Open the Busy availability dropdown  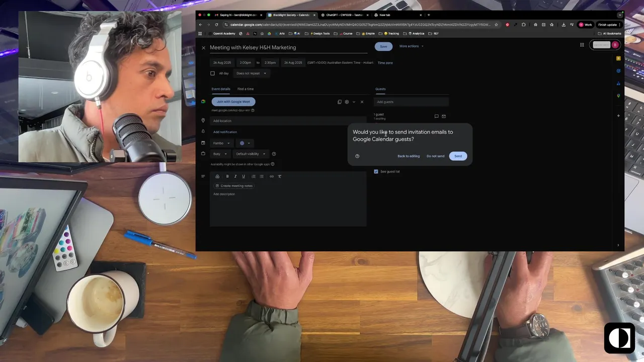[x=220, y=154]
